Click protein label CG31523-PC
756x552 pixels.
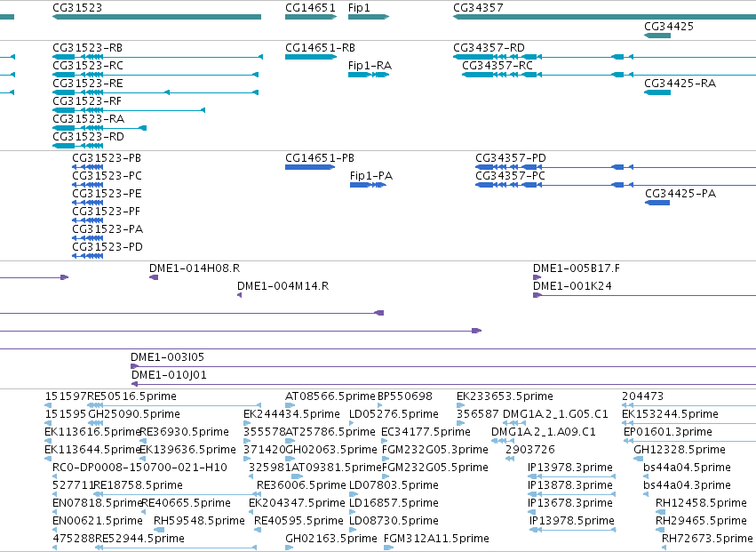pos(107,176)
